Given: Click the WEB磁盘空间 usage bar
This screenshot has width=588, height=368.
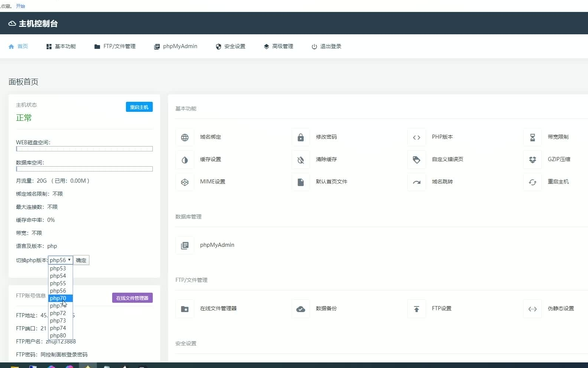Looking at the screenshot, I should coord(84,149).
